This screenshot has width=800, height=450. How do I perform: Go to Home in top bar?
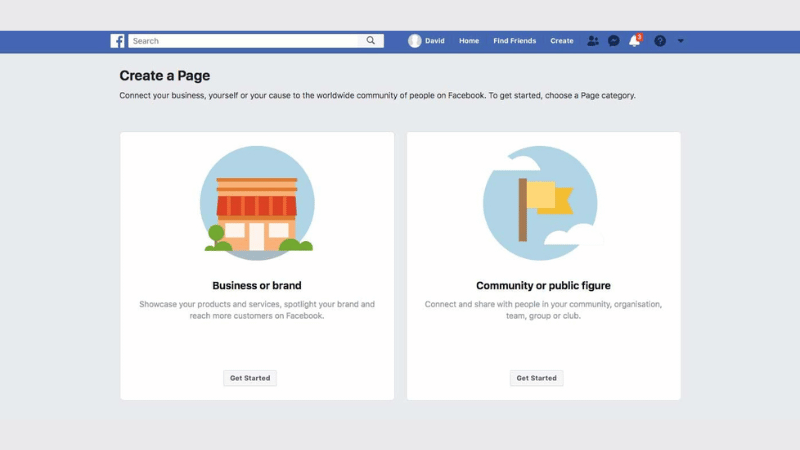[469, 41]
